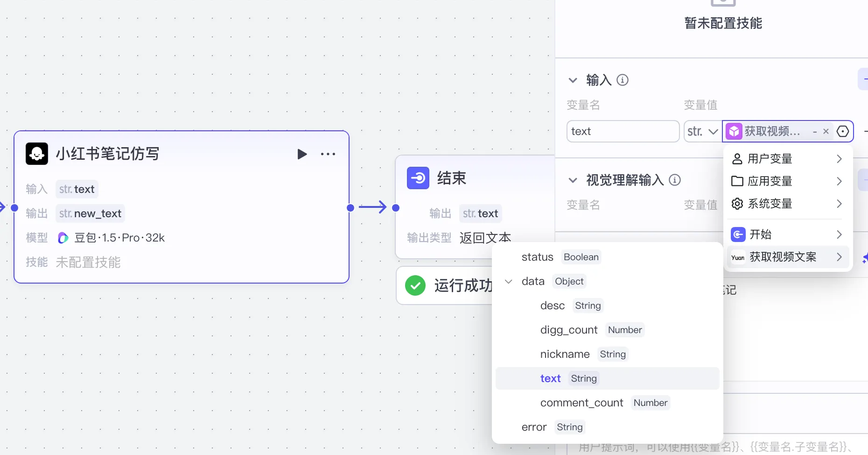Open the 系统变量 submenu
The image size is (868, 455).
(x=787, y=204)
